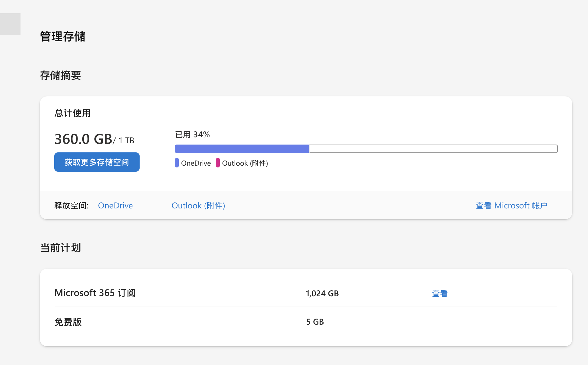Click the 存储摘要 section heading
This screenshot has width=588, height=365.
point(60,75)
